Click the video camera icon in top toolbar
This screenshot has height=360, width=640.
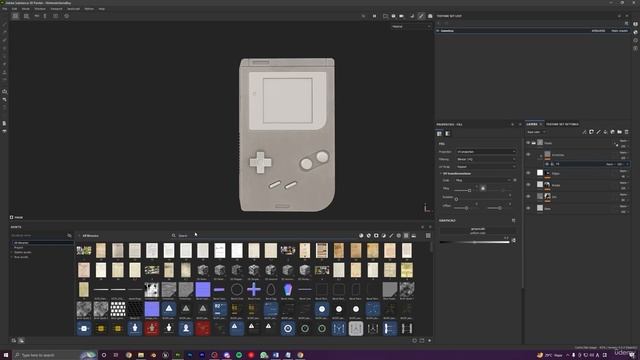tap(402, 16)
